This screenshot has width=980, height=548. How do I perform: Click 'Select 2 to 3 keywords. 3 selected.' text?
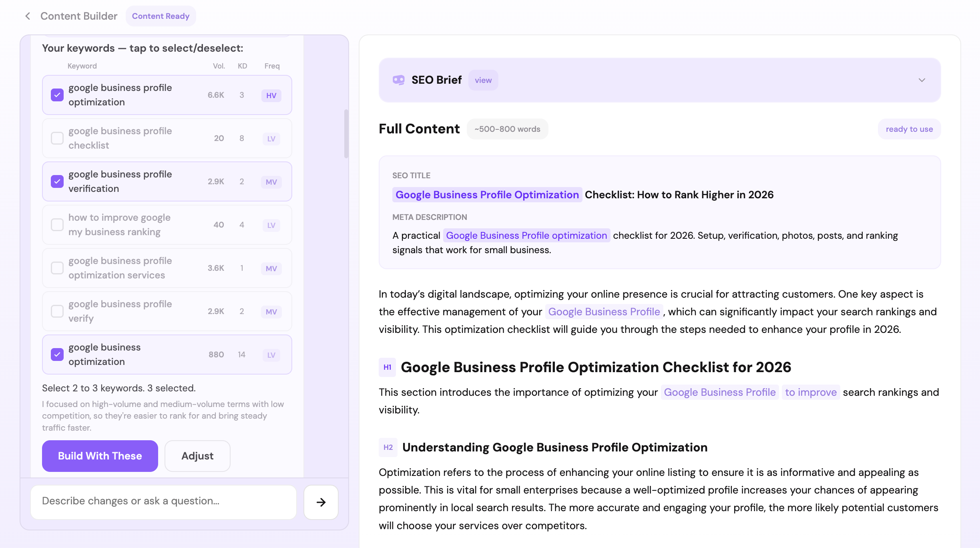pyautogui.click(x=119, y=388)
